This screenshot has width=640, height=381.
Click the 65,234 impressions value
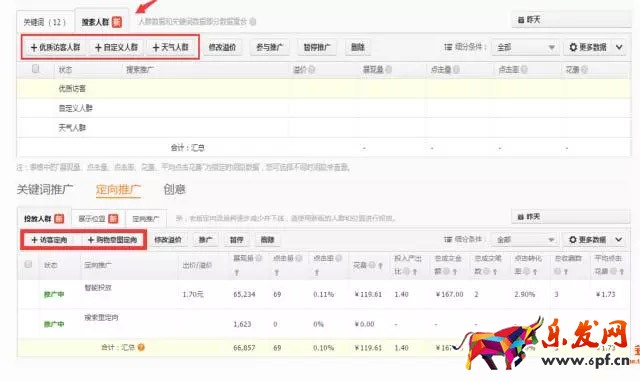[x=244, y=294]
